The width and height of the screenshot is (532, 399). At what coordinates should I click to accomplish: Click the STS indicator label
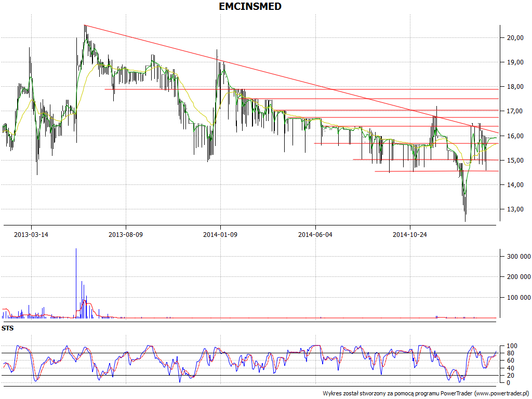(x=7, y=328)
